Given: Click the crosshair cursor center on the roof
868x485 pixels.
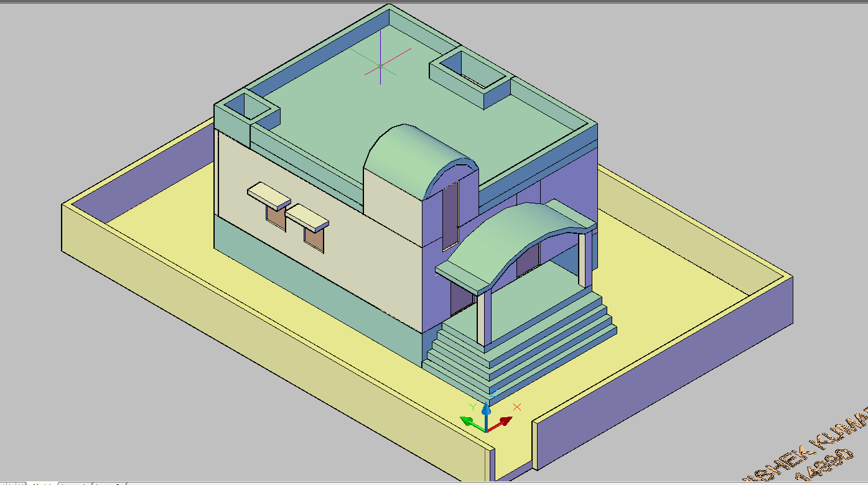Looking at the screenshot, I should point(380,65).
